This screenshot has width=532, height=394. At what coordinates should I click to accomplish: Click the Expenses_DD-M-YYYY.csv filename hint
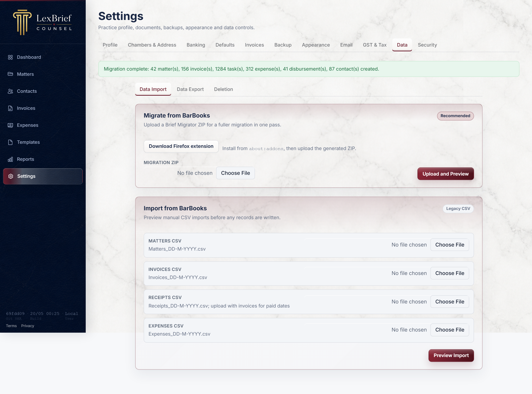click(180, 334)
